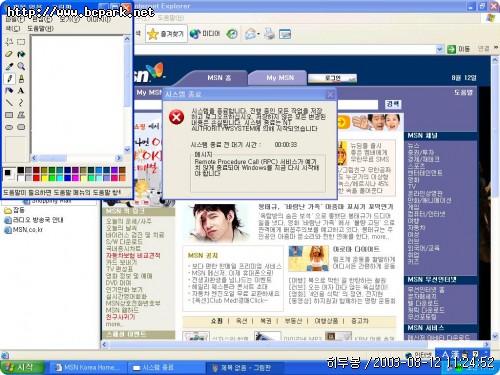500x375 pixels.
Task: Select the red color swatch in Paint palette
Action: [36, 178]
